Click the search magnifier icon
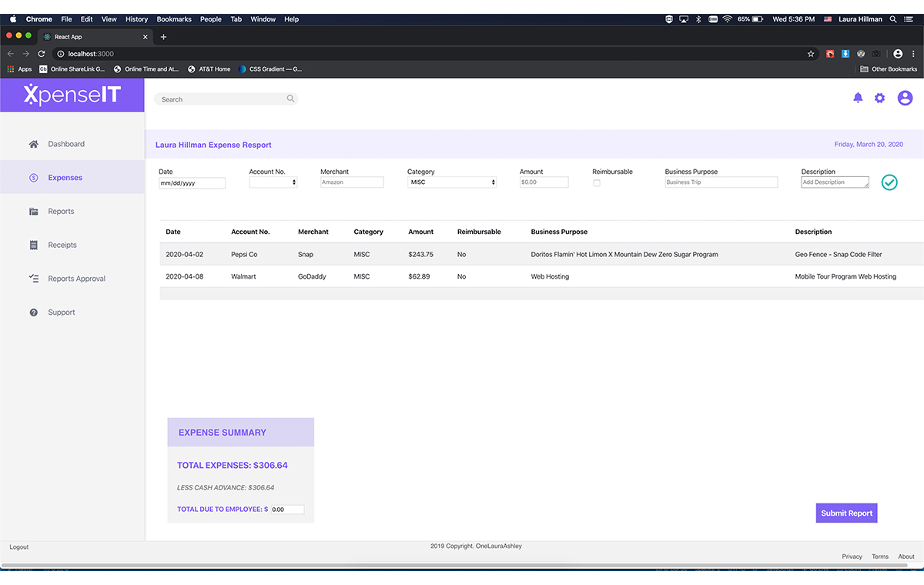The image size is (924, 585). coord(290,99)
